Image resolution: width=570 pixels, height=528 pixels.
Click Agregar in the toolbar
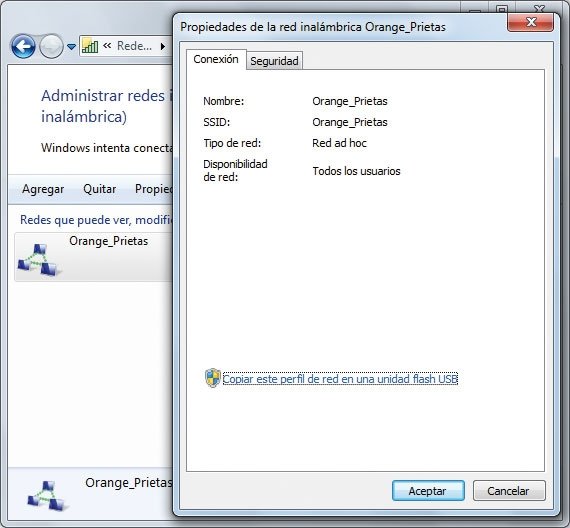click(x=43, y=189)
